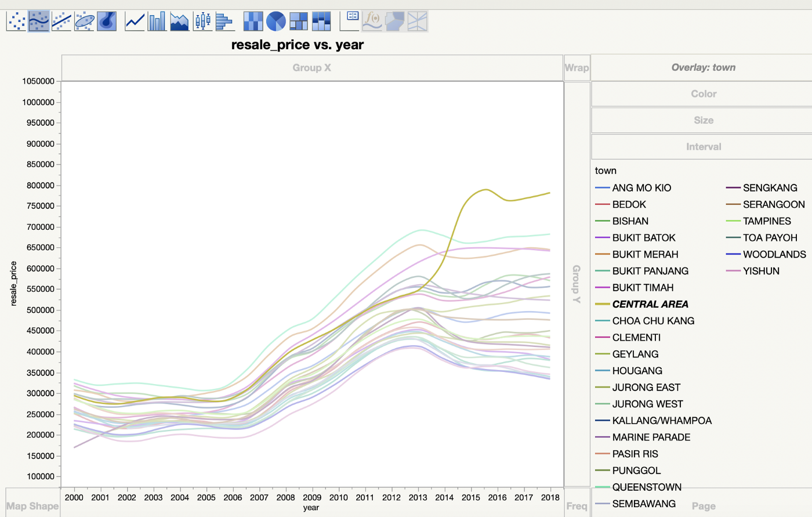The image size is (812, 517).
Task: Click the BUKIT TIMAH legend entry
Action: (643, 287)
